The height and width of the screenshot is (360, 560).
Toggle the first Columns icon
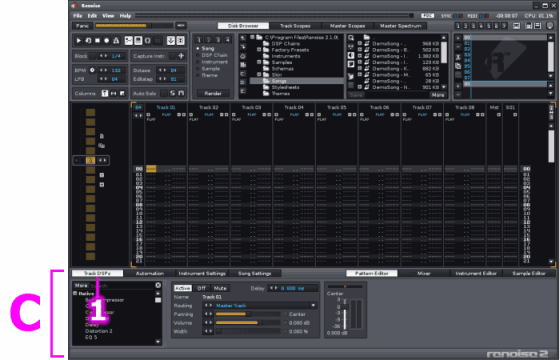click(x=105, y=93)
